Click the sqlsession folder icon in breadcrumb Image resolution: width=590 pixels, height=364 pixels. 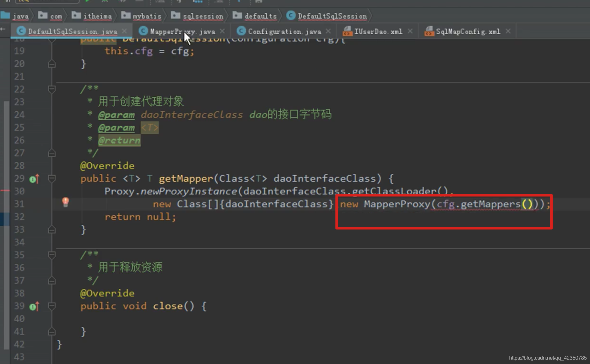coord(176,15)
